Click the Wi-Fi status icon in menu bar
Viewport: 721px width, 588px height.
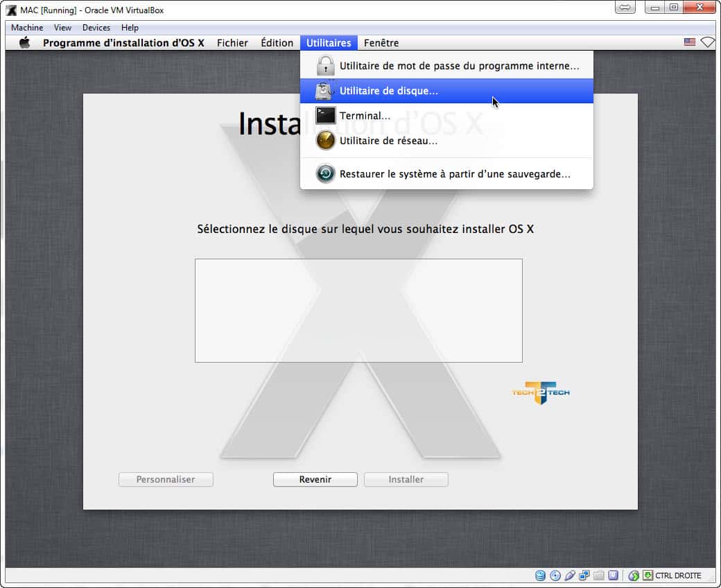(x=708, y=42)
